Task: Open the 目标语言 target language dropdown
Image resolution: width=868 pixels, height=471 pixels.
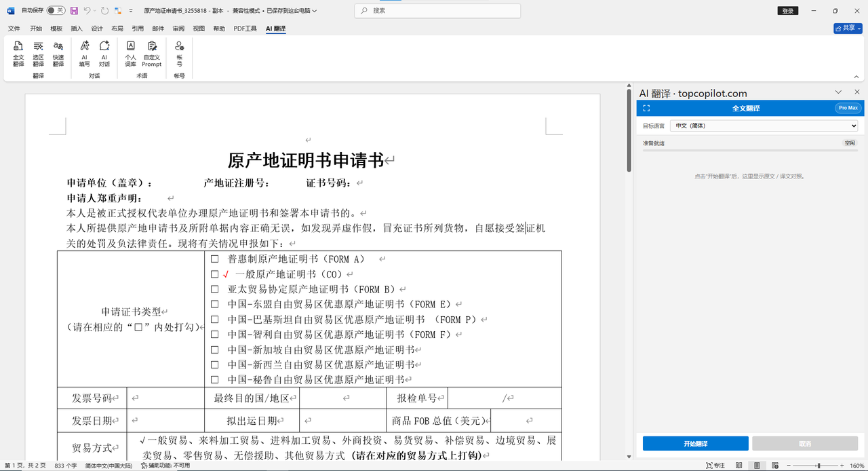Action: [764, 126]
